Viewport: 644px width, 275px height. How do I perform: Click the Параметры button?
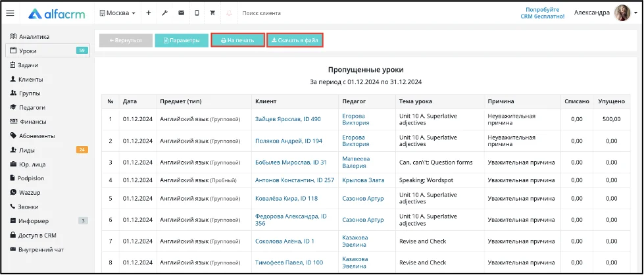(182, 40)
